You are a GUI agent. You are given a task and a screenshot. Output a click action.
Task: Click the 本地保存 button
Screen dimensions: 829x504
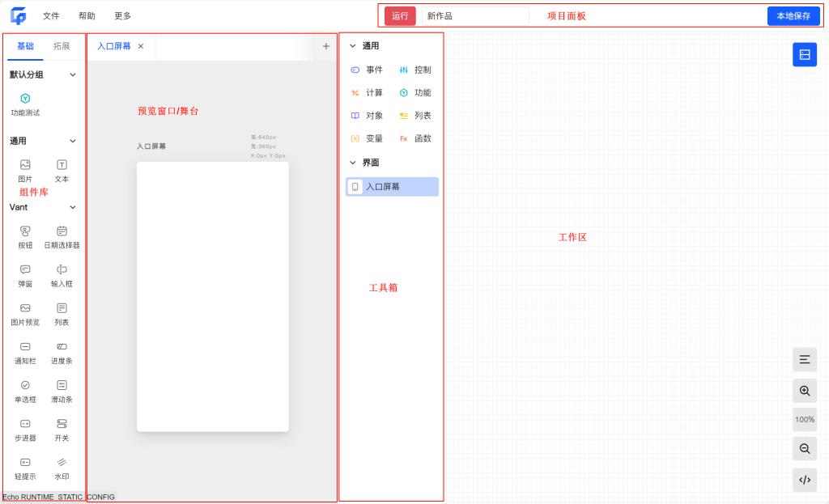pos(793,16)
